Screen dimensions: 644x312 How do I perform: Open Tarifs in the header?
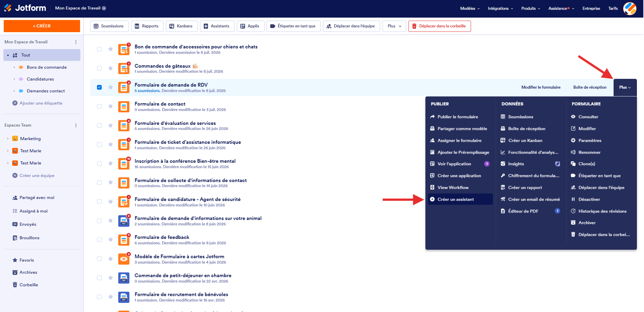(x=613, y=8)
